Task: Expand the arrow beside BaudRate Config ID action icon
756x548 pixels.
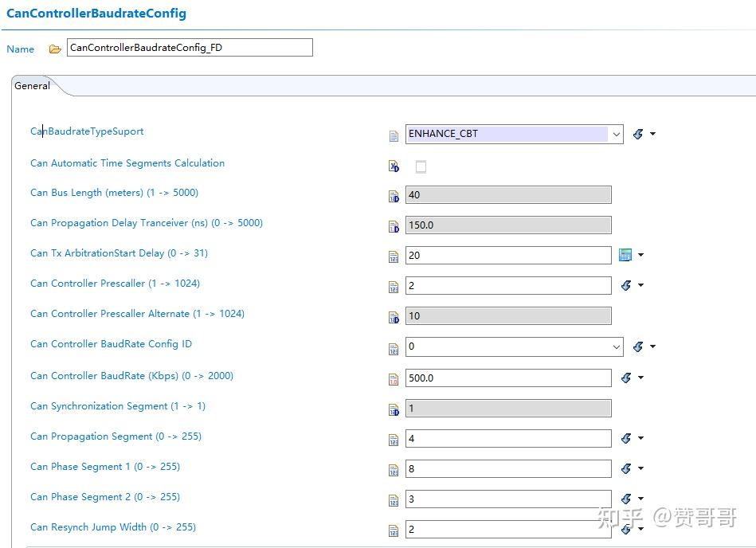Action: 652,346
